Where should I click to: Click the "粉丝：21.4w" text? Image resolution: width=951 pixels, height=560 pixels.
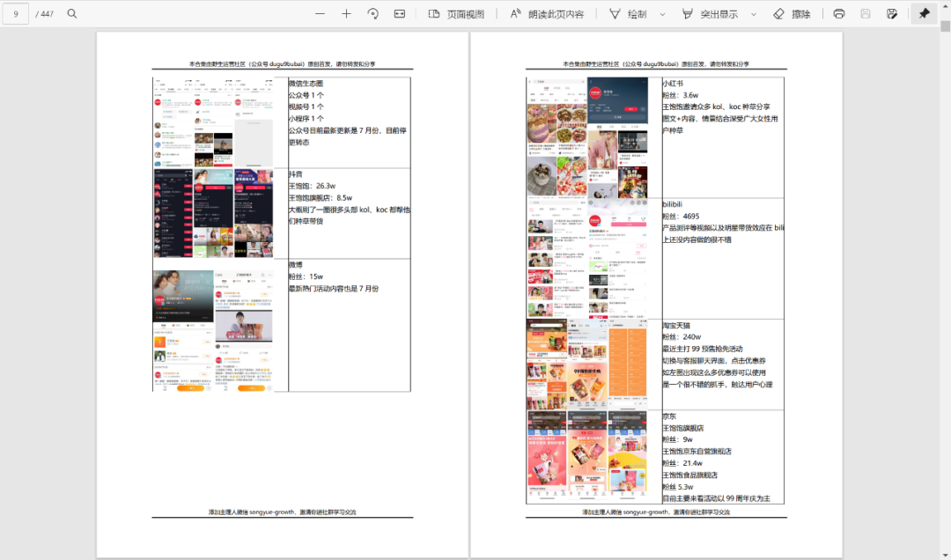tap(682, 463)
